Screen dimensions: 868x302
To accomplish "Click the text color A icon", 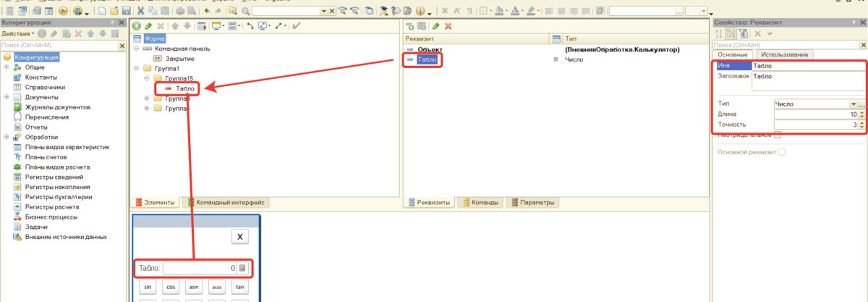I will (x=514, y=11).
